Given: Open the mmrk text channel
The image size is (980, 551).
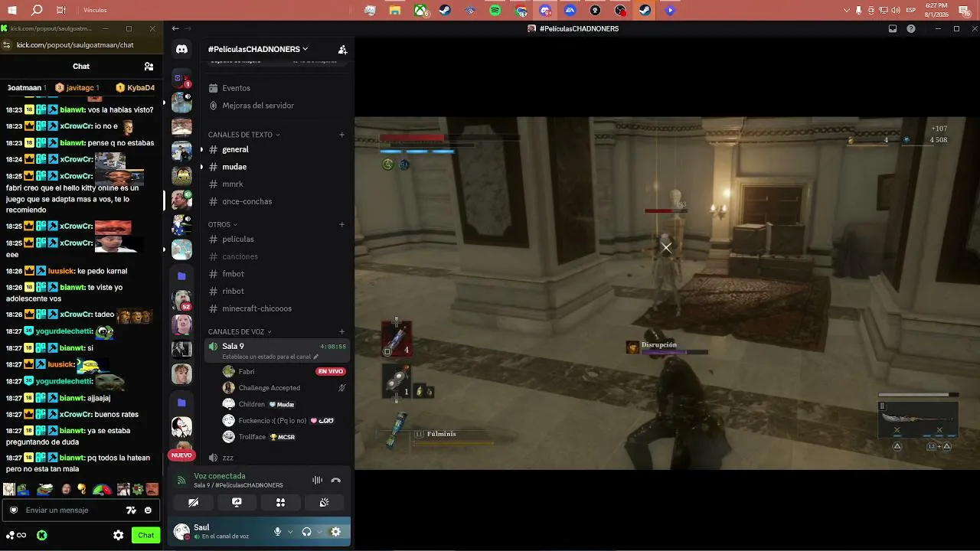Looking at the screenshot, I should coord(276,184).
